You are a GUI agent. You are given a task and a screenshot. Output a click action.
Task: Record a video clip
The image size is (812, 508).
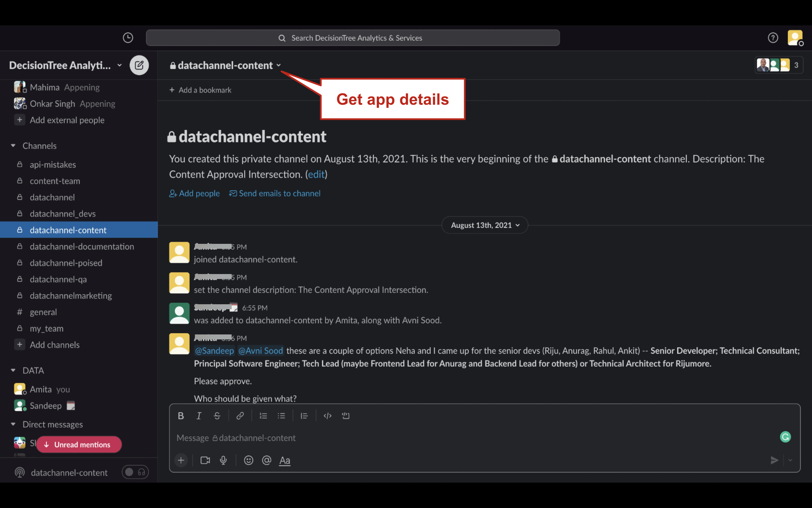(x=205, y=460)
